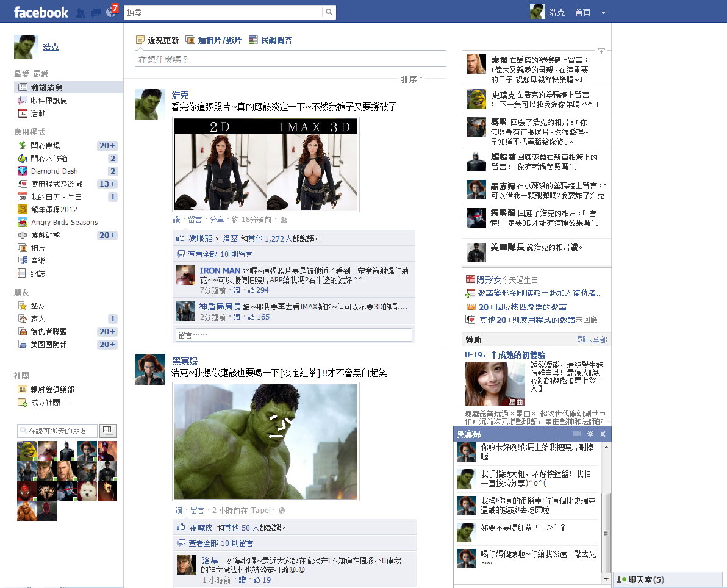Click the video call icon in 黑寡婦 chat
This screenshot has height=588, width=727.
pos(577,434)
